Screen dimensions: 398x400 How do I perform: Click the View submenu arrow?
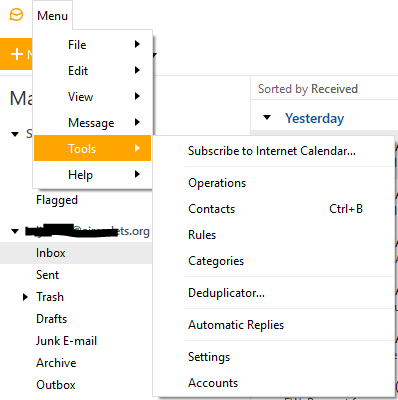coord(137,96)
